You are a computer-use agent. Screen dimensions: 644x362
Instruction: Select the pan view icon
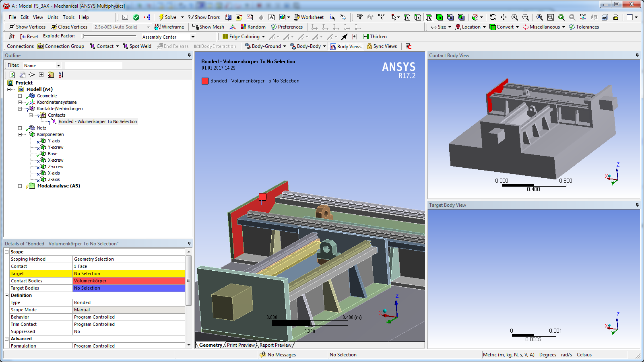(x=504, y=17)
